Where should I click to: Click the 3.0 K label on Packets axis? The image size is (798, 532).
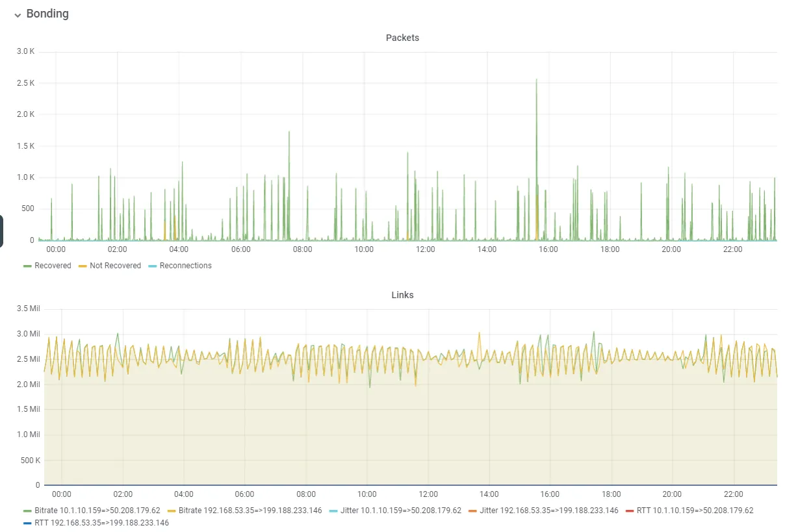click(x=26, y=52)
